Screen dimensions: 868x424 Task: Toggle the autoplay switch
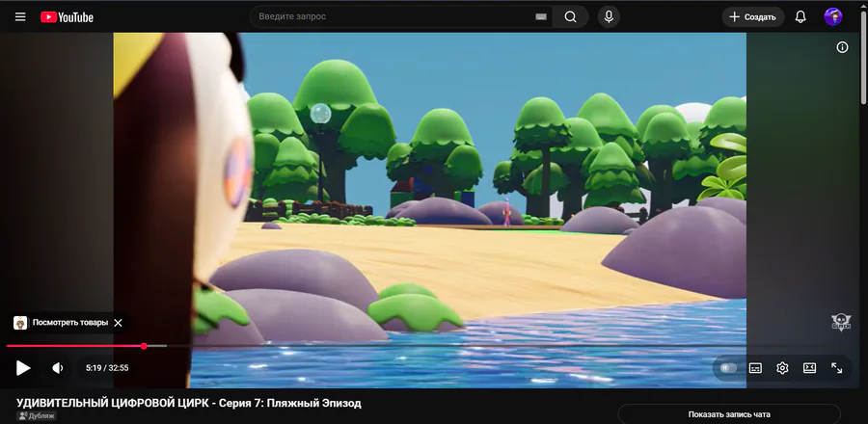(728, 367)
